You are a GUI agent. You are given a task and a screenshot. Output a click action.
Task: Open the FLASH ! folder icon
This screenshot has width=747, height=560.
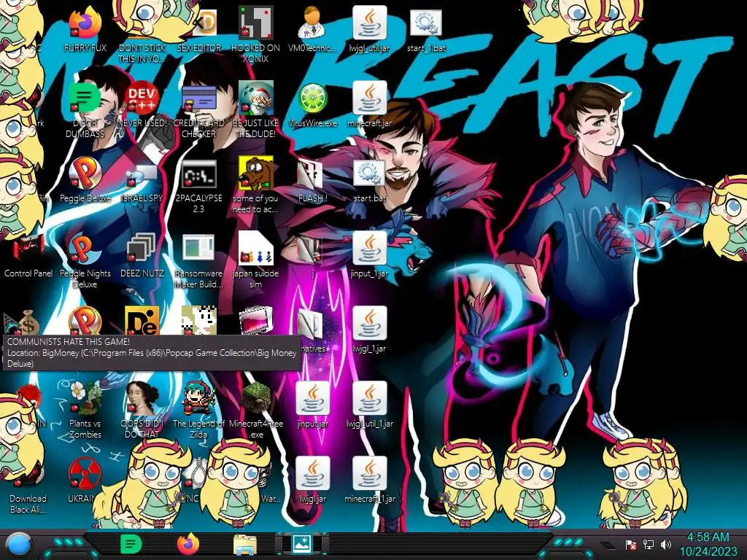pyautogui.click(x=312, y=174)
